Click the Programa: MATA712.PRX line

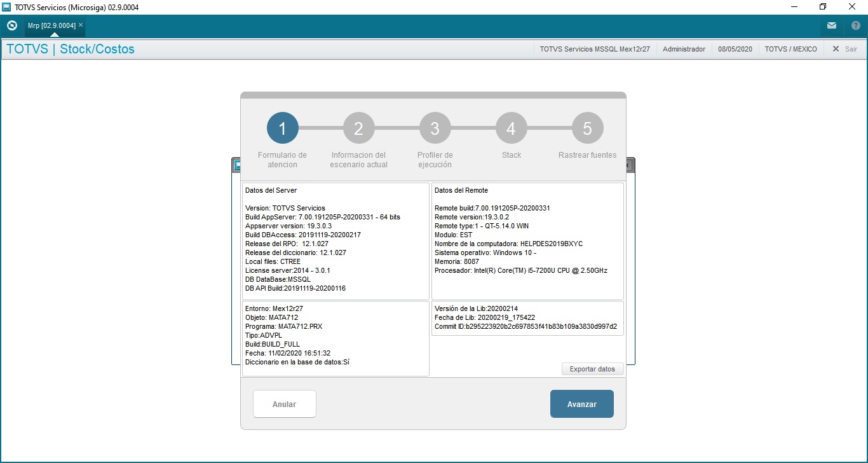(x=284, y=326)
